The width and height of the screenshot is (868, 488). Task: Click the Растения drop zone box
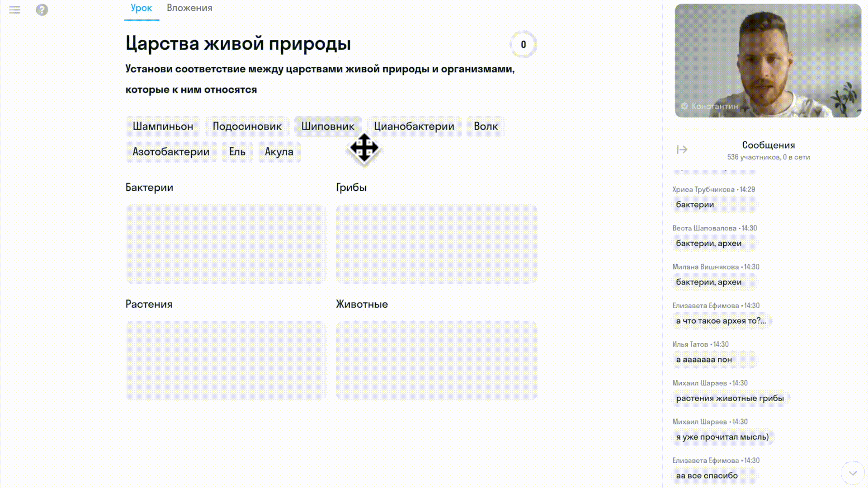coord(226,361)
